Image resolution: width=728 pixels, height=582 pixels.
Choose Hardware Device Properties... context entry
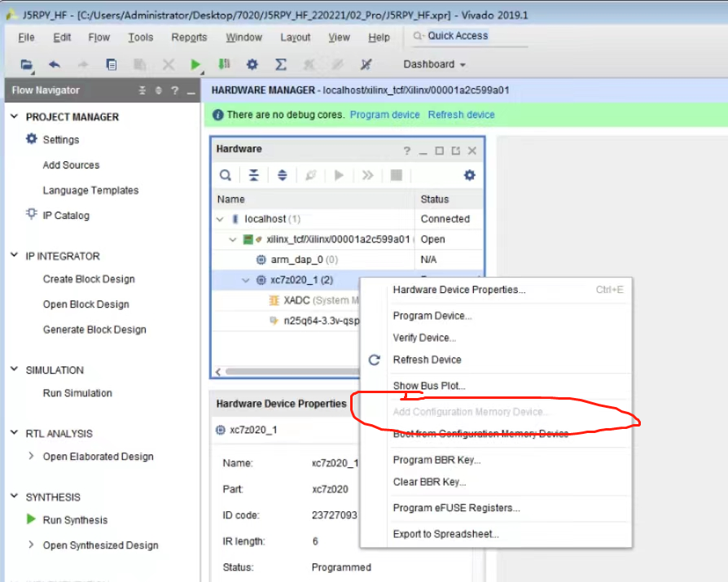click(x=459, y=290)
